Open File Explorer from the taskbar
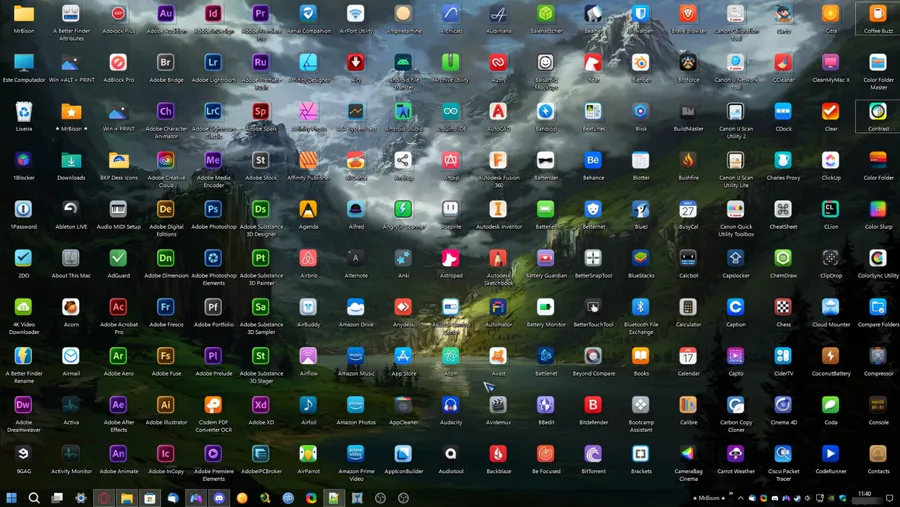The image size is (900, 507). (x=127, y=498)
